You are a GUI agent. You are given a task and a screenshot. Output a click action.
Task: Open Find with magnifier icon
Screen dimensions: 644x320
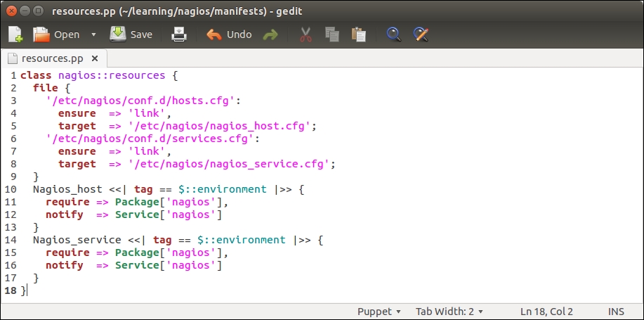[393, 34]
